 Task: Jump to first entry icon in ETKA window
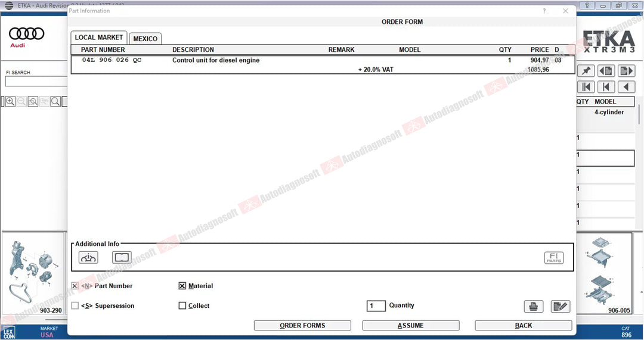pos(586,86)
